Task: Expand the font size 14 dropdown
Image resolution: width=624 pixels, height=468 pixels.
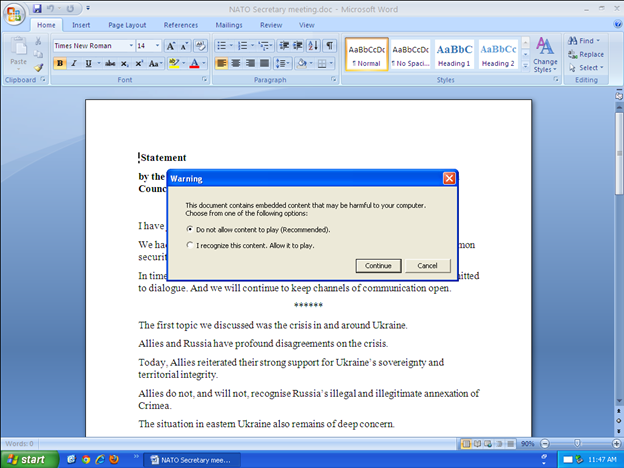Action: (x=156, y=46)
